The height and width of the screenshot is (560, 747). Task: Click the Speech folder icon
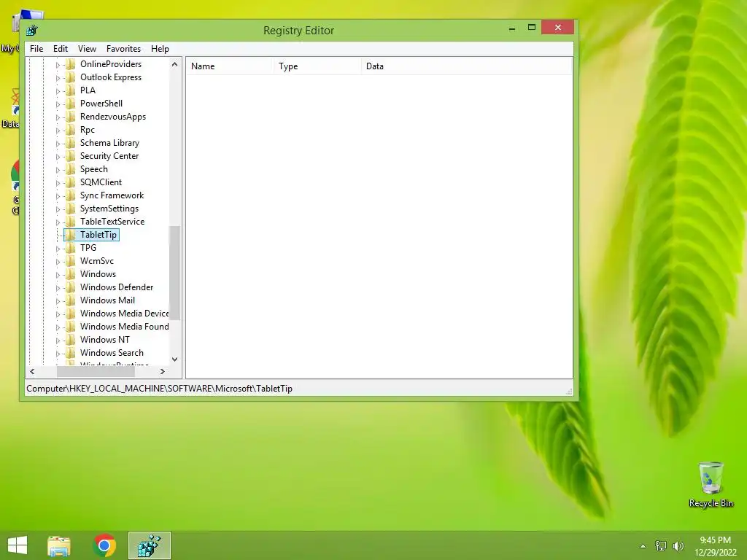71,169
